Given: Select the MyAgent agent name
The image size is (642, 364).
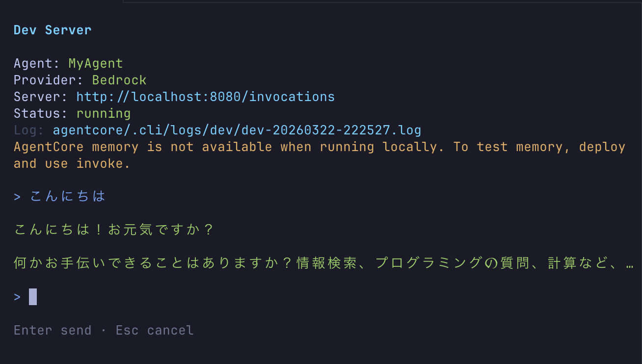Looking at the screenshot, I should click(x=96, y=63).
